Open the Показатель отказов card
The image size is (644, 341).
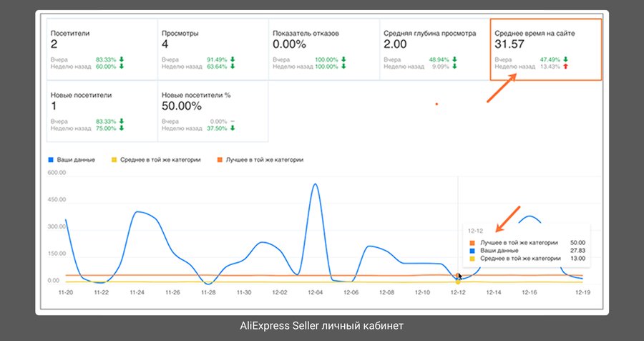[324, 49]
